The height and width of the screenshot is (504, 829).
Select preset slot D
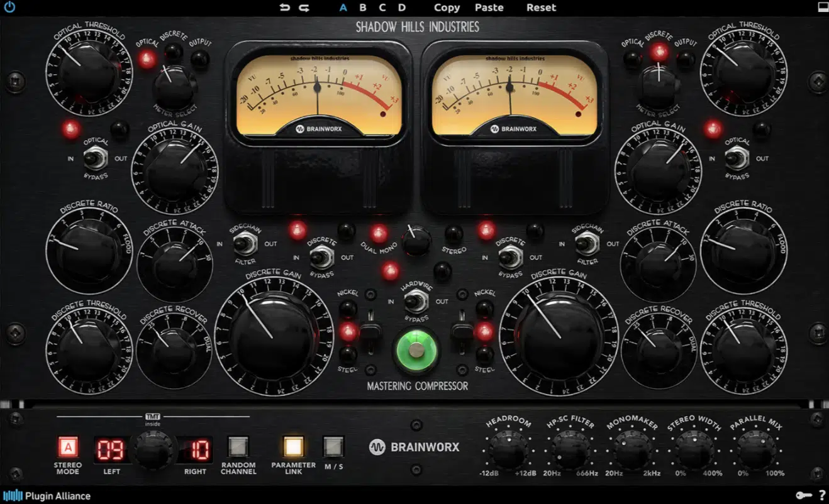click(402, 8)
